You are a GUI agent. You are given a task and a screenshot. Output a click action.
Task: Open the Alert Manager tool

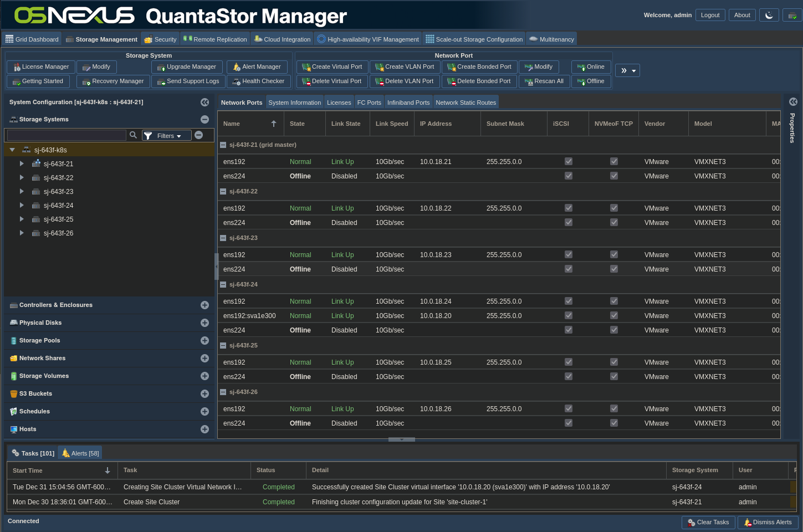click(257, 67)
